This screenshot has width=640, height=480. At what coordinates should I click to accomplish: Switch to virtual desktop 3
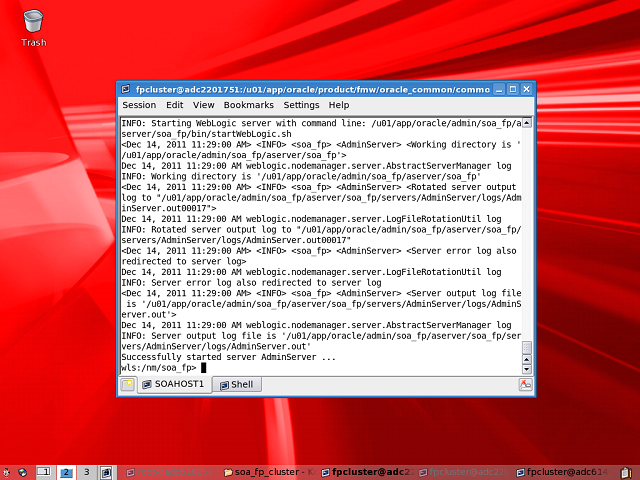click(87, 473)
